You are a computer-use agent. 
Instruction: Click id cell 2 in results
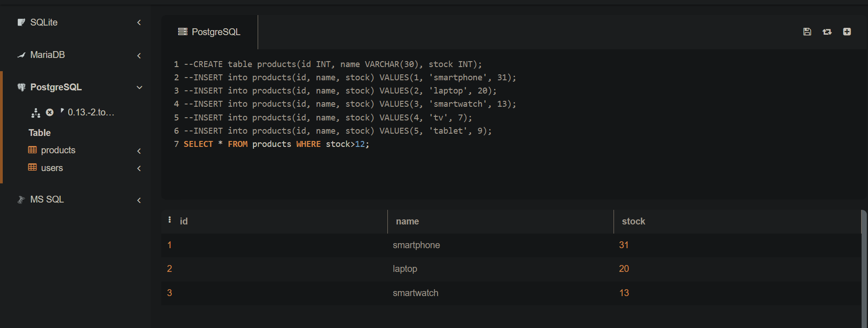tap(169, 269)
